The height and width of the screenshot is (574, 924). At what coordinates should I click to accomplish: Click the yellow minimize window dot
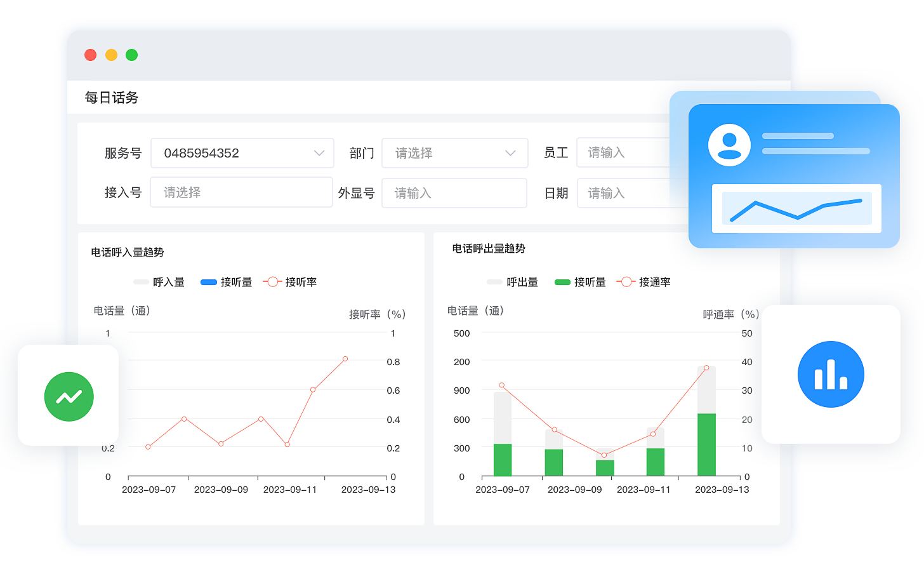pos(111,55)
